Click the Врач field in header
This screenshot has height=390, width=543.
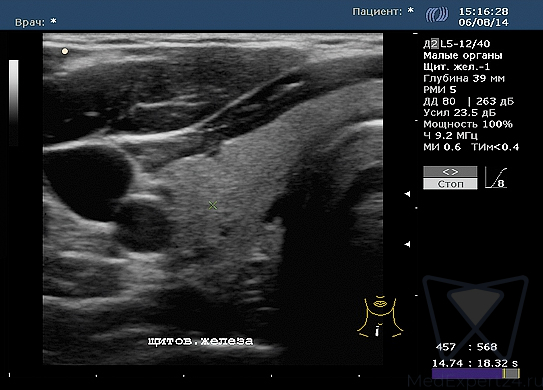pos(35,22)
